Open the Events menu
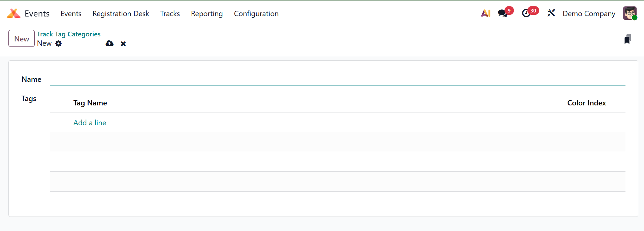 tap(71, 14)
